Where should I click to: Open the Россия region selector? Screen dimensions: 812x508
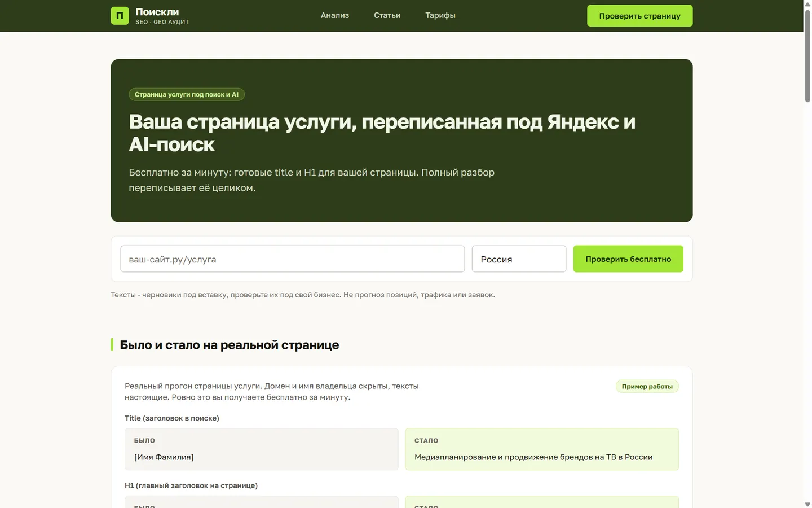pos(519,259)
